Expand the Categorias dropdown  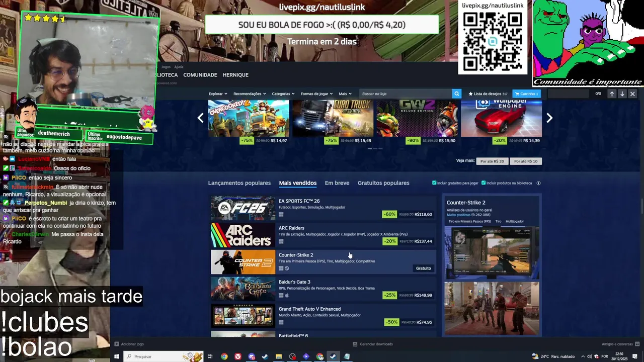click(283, 94)
